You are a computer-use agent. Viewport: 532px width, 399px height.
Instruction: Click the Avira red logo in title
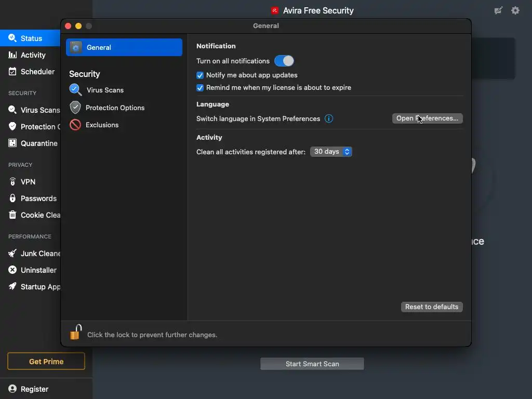[x=274, y=10]
